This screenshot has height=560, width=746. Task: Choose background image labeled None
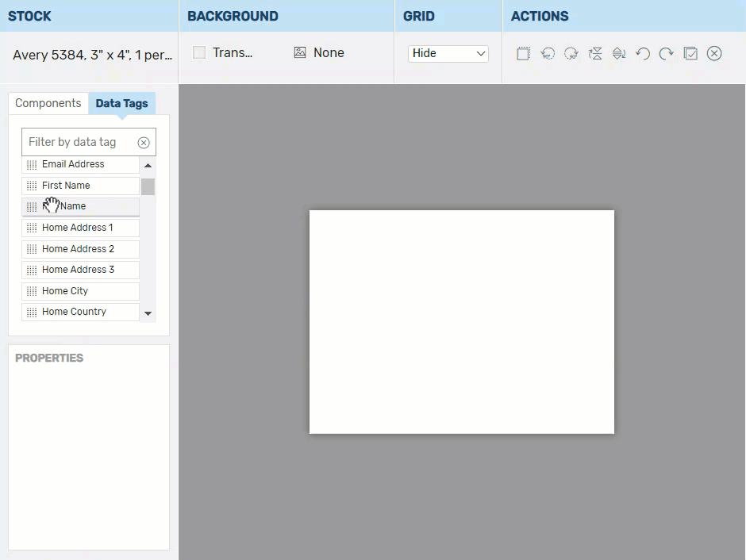318,52
